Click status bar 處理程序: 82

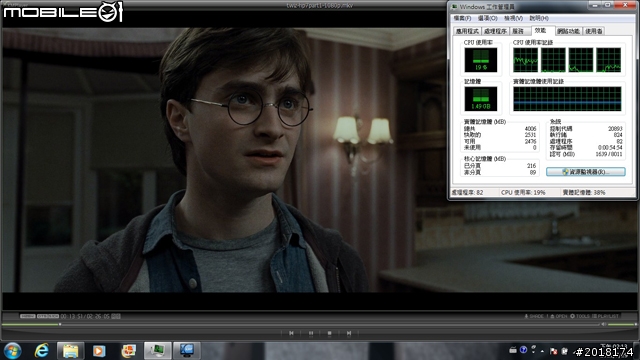(467, 192)
